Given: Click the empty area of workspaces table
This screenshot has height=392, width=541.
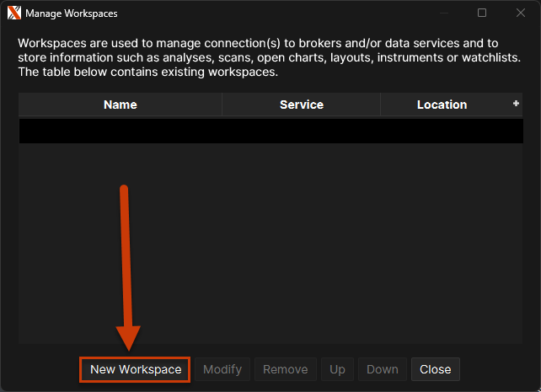Looking at the screenshot, I should pos(270,244).
